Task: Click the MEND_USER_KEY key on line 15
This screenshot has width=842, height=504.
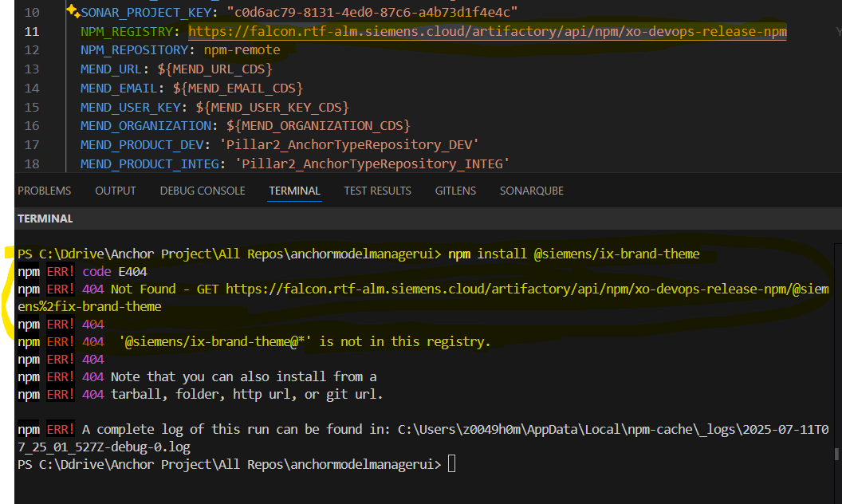Action: pyautogui.click(x=131, y=108)
